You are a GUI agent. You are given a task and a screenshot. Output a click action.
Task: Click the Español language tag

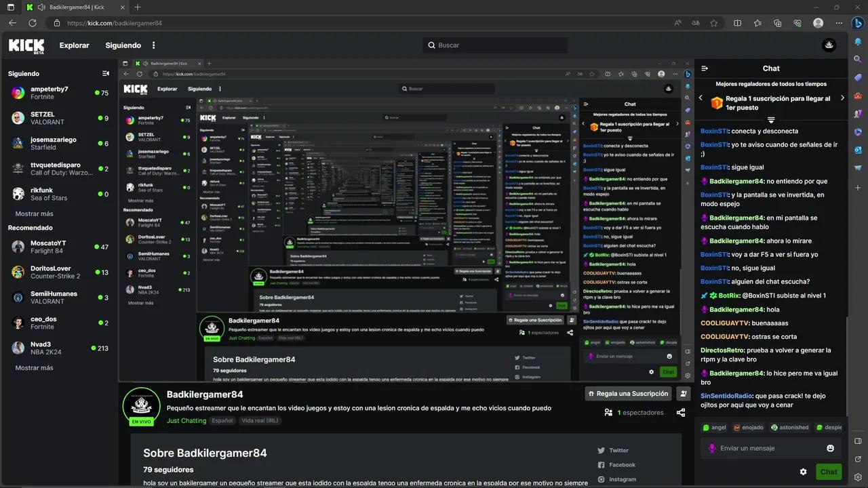222,420
